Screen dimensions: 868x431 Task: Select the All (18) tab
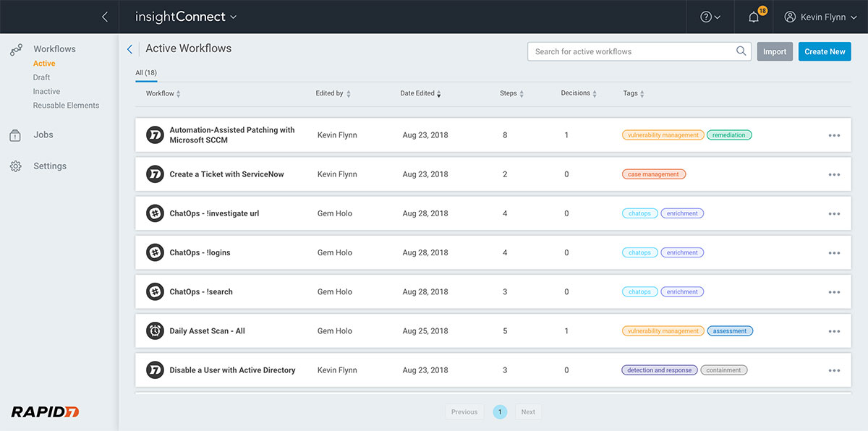(x=146, y=73)
